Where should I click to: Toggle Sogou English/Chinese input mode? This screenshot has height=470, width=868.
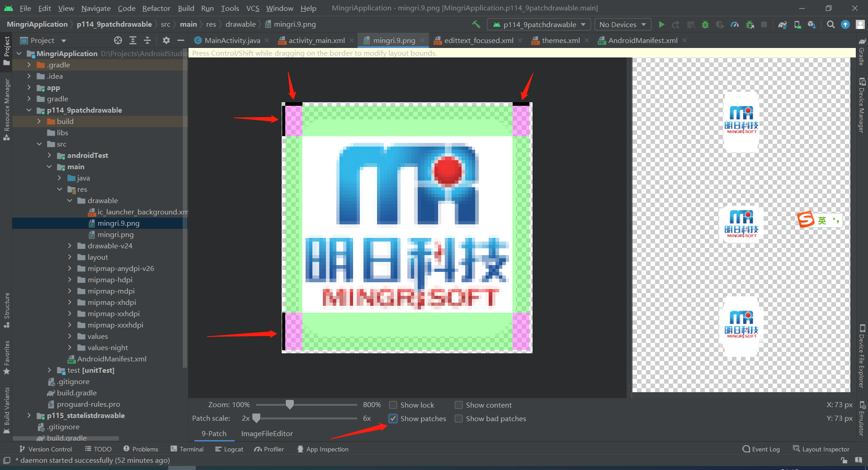[x=822, y=220]
